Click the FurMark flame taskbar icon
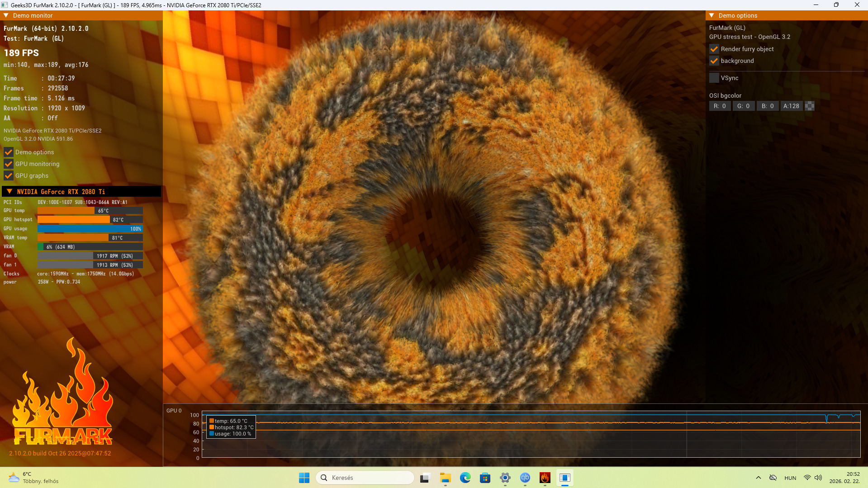 [x=545, y=478]
